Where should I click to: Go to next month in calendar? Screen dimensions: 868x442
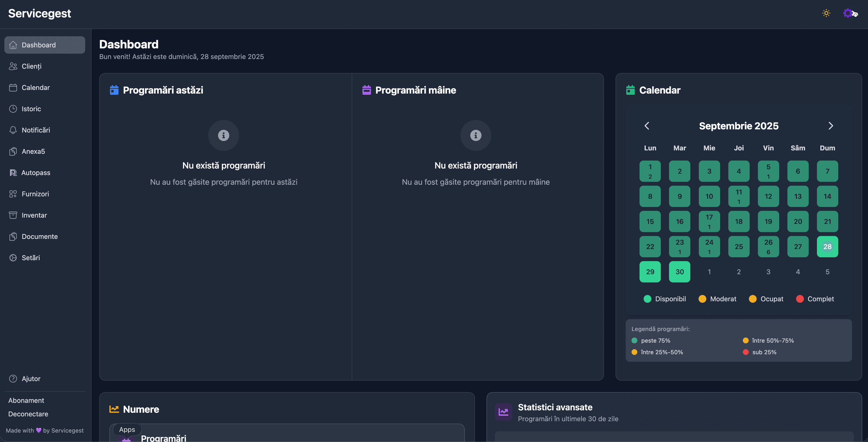(x=830, y=126)
